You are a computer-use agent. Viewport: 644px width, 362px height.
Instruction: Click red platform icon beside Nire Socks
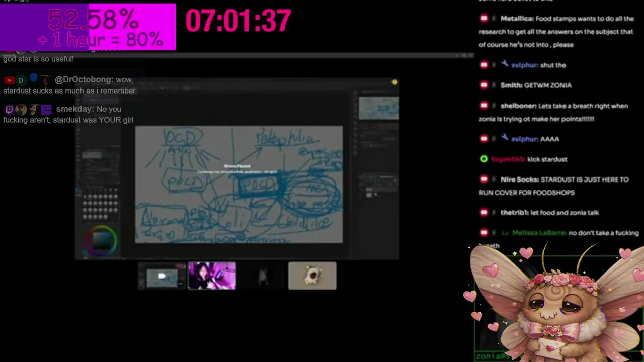coord(484,179)
